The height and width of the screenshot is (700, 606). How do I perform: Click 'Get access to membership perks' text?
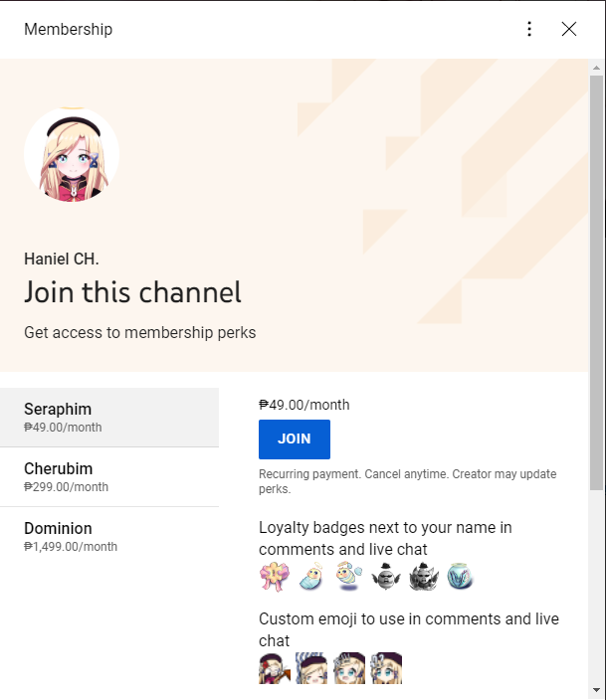click(x=140, y=332)
